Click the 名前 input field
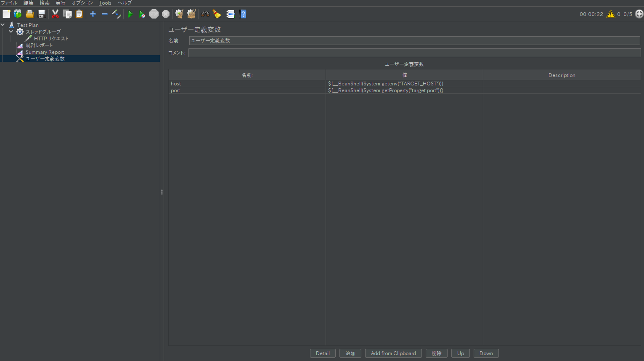 pos(414,41)
